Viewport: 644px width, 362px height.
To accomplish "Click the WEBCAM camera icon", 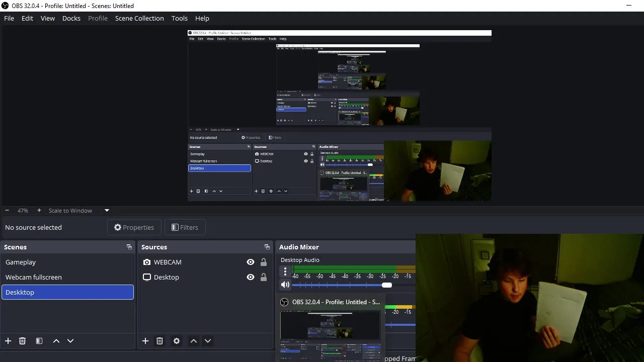I will pyautogui.click(x=147, y=262).
